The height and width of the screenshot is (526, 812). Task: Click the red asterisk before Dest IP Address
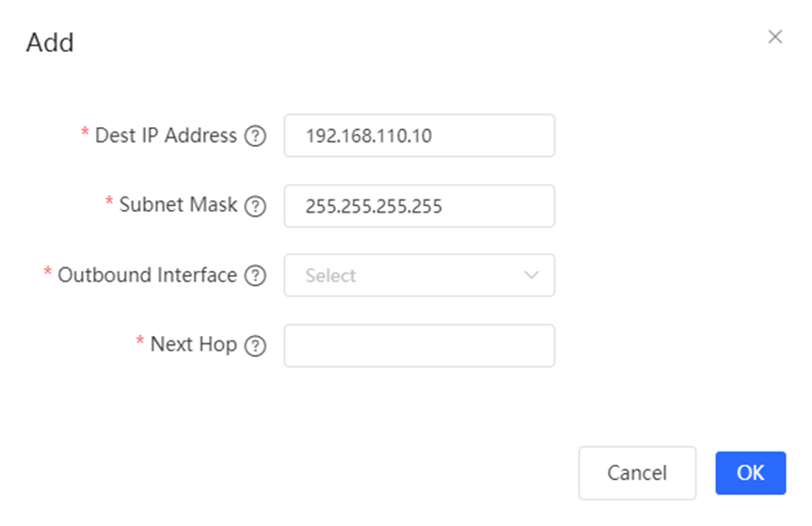(x=86, y=135)
